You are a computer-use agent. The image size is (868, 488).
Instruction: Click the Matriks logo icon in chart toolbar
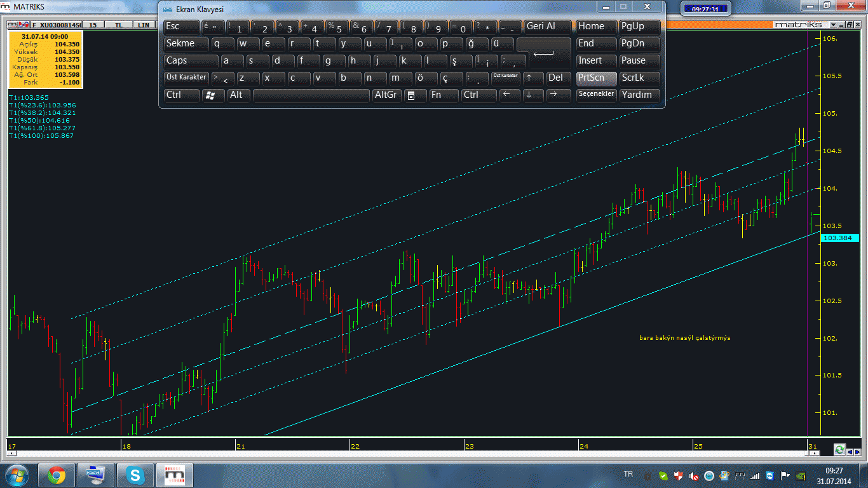pos(12,25)
